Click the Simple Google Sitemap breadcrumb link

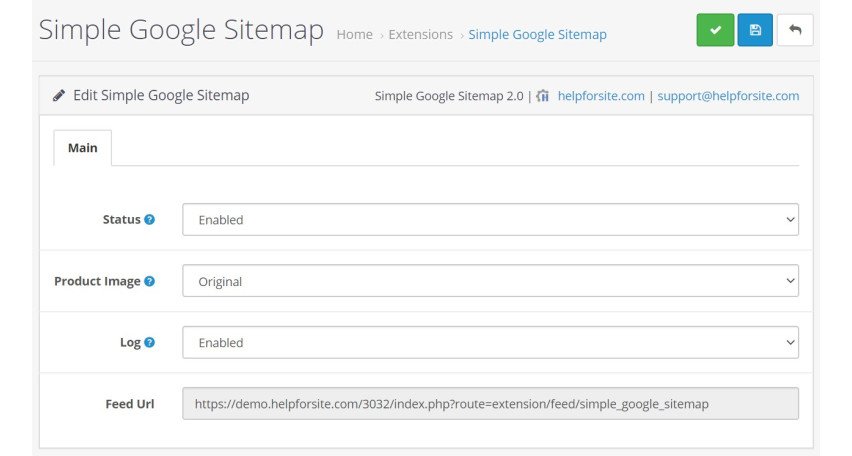click(x=537, y=34)
